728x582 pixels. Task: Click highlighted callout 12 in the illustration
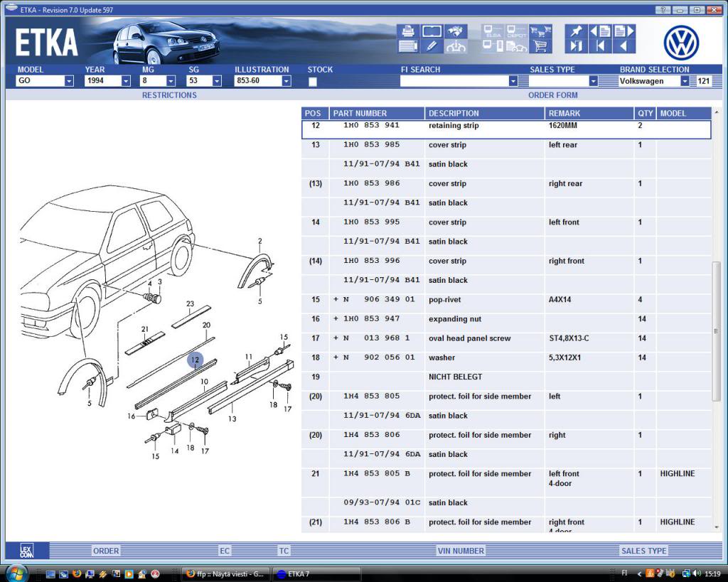click(195, 360)
